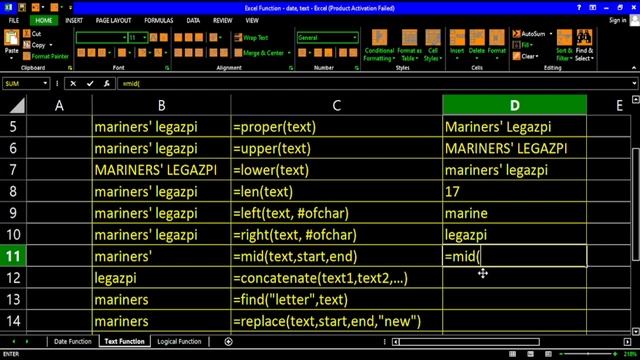Click the Save icon in Quick Access Toolbar
Viewport: 640px width, 360px height.
click(22, 7)
